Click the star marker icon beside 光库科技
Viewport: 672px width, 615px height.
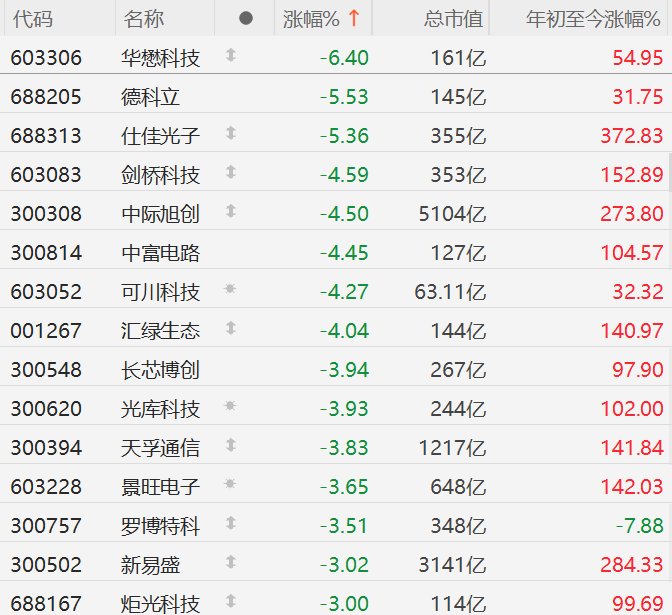tap(230, 405)
